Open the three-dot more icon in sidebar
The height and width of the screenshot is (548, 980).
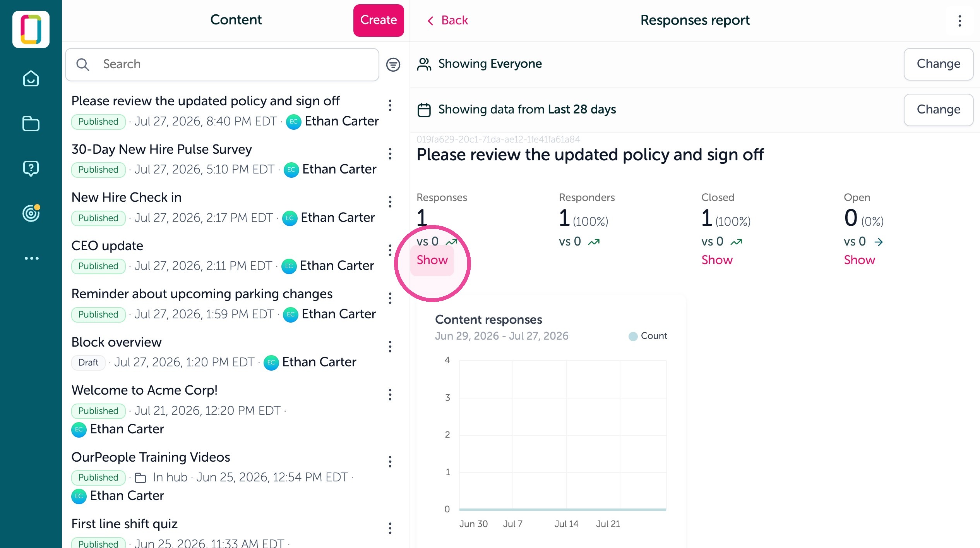pyautogui.click(x=32, y=258)
